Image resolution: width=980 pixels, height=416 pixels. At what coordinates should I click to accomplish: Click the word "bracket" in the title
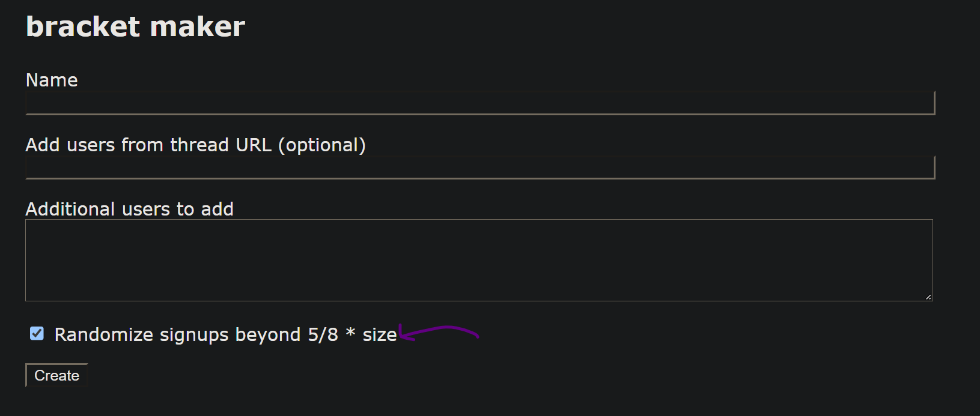[83, 27]
